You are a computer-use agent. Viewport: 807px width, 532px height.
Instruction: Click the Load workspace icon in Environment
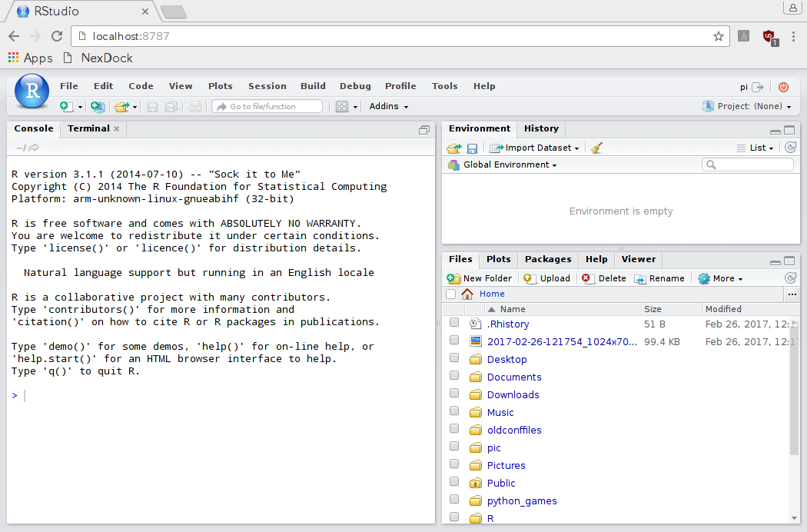[x=454, y=148]
